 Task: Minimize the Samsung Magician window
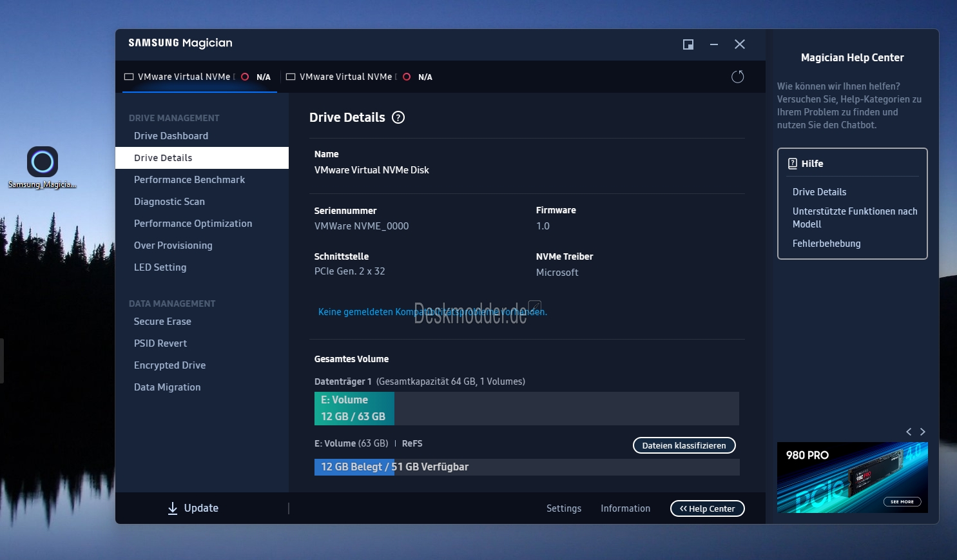click(x=714, y=44)
